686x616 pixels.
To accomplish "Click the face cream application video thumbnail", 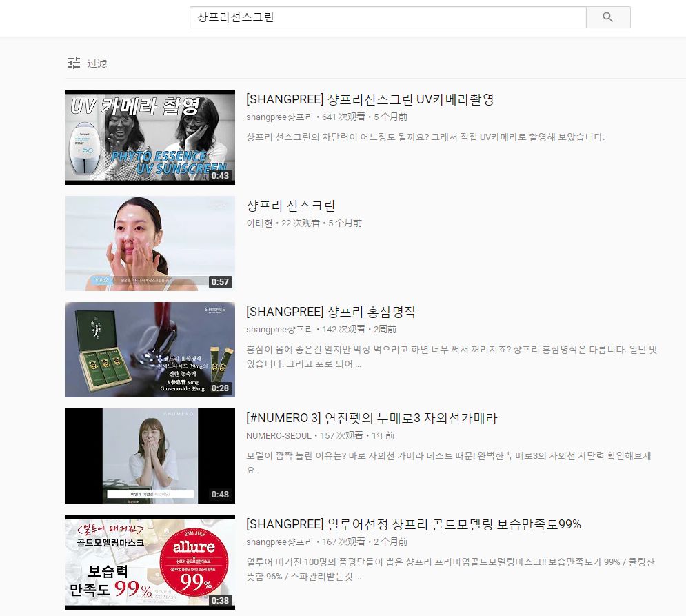I will click(150, 243).
